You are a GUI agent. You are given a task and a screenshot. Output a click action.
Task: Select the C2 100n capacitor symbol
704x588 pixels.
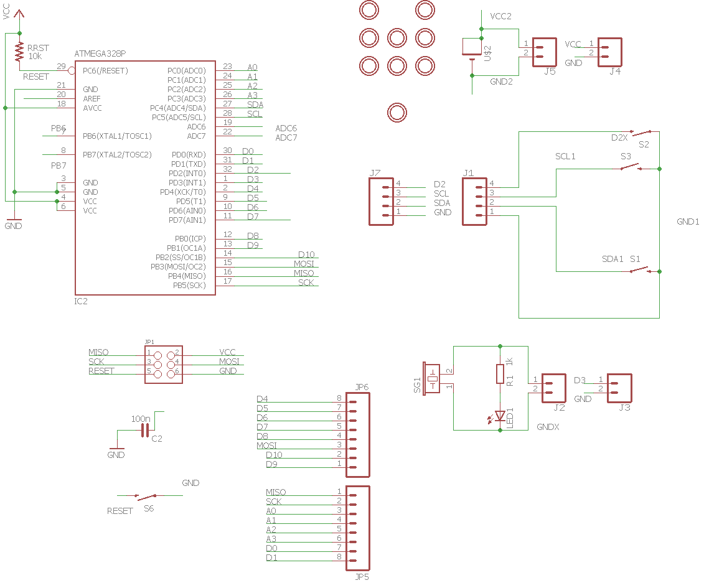[x=146, y=429]
